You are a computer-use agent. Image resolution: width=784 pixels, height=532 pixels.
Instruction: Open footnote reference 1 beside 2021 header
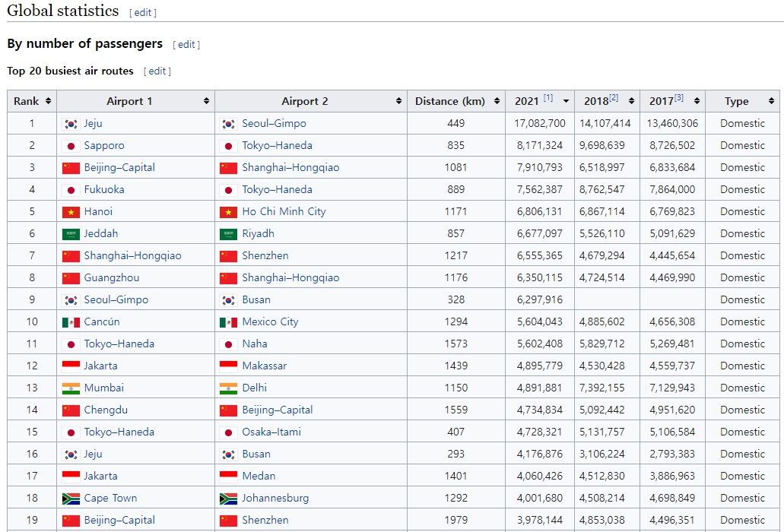pyautogui.click(x=548, y=98)
